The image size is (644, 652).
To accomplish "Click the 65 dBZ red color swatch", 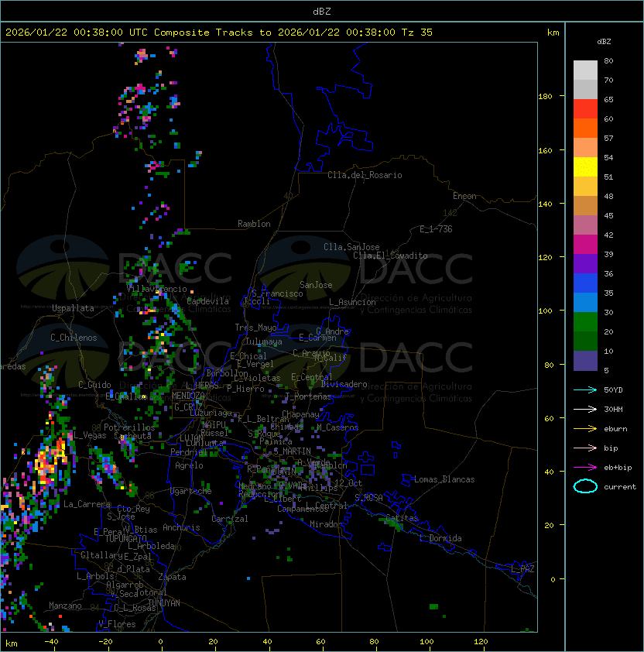I will tap(585, 109).
